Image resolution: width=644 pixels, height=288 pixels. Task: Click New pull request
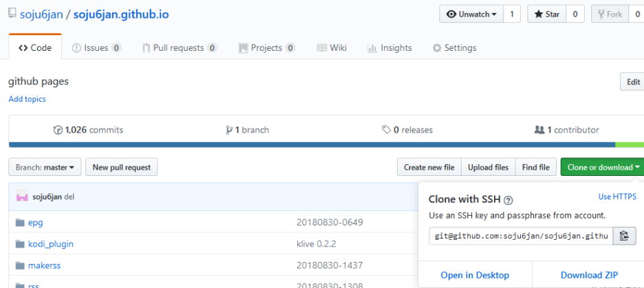pyautogui.click(x=122, y=168)
